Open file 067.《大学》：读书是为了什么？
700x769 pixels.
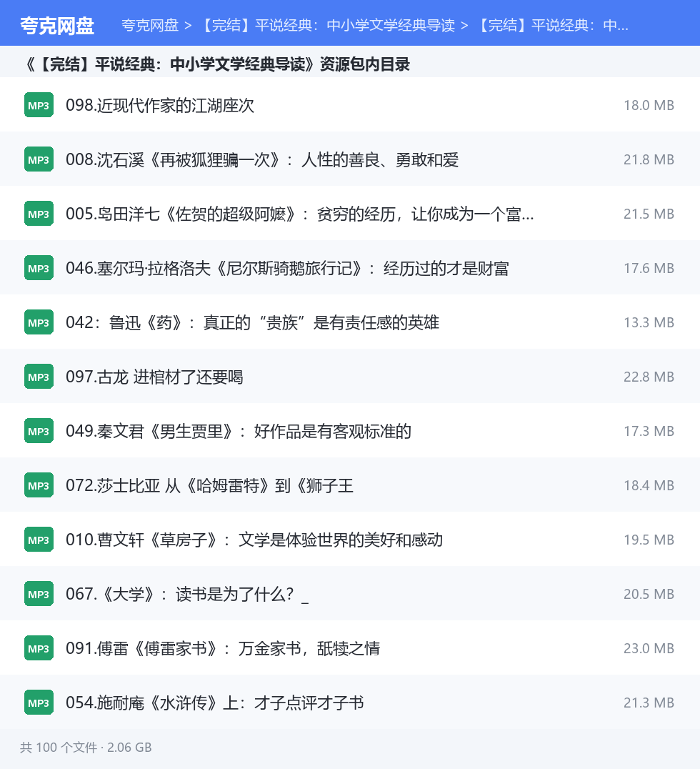click(x=187, y=594)
